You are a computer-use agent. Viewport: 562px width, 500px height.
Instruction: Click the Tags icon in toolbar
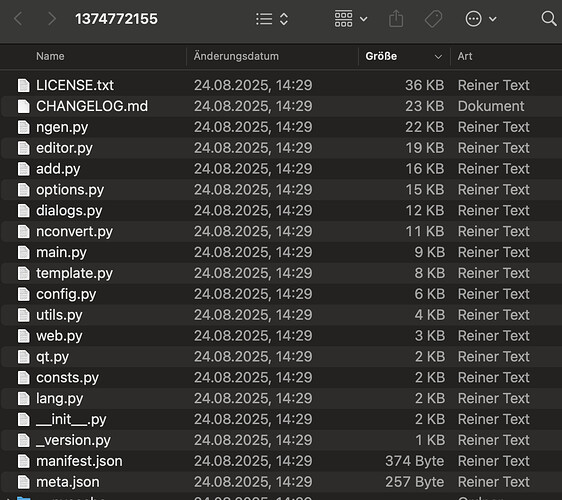(x=433, y=19)
